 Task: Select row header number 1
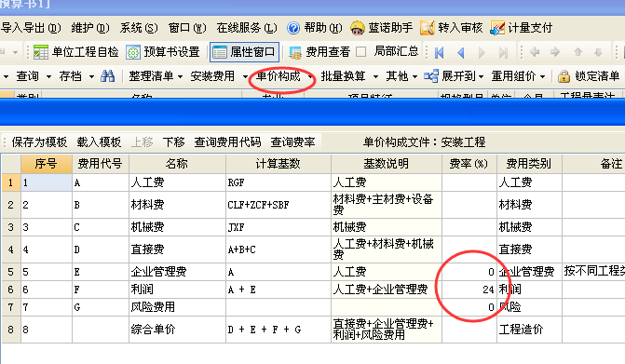tap(11, 182)
